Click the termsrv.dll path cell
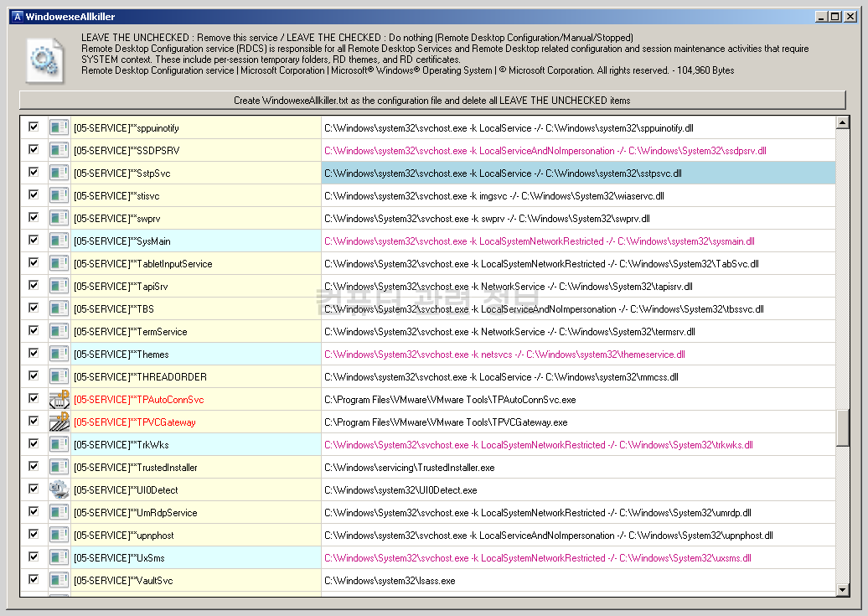Viewport: 868px width, 616px height. pyautogui.click(x=578, y=332)
